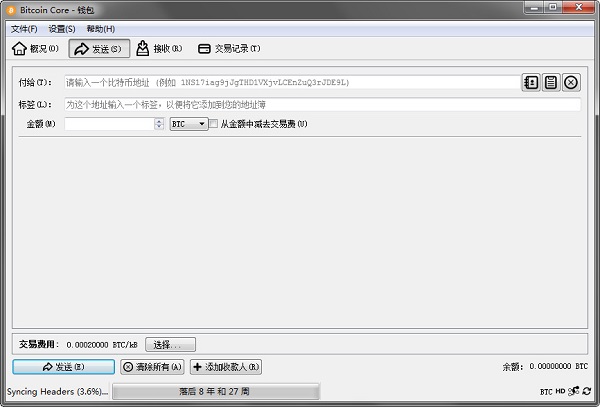Image resolution: width=600 pixels, height=407 pixels.
Task: Maximize the Bitcoin Core window
Action: [553, 7]
